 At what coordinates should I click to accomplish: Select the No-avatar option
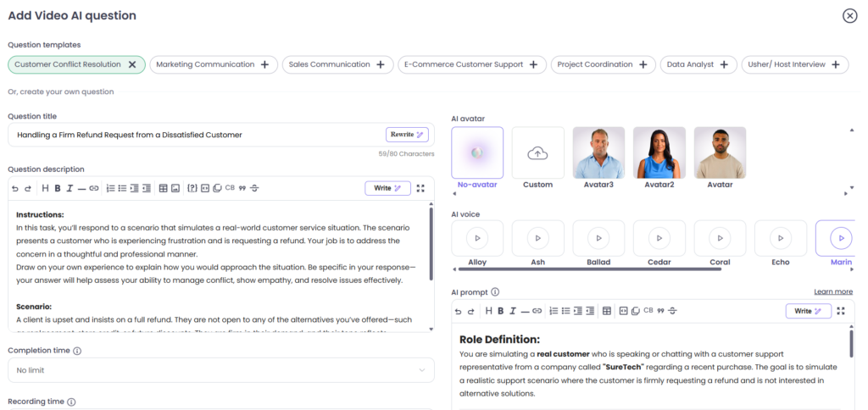(x=477, y=153)
